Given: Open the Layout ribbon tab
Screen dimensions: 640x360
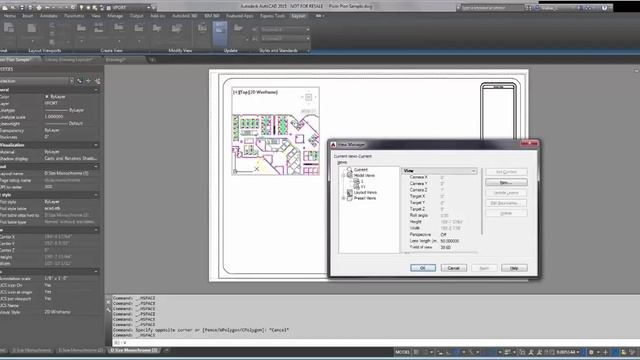Looking at the screenshot, I should tap(298, 16).
